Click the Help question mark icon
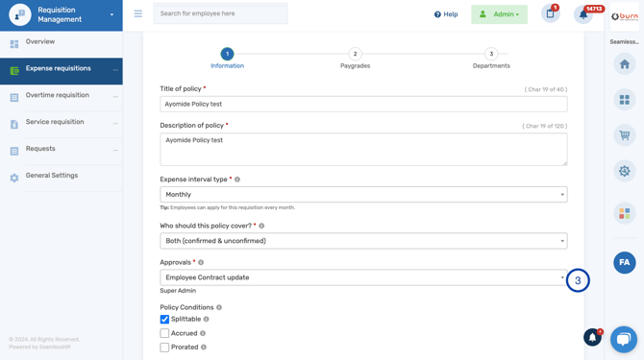The height and width of the screenshot is (360, 644). pos(437,14)
